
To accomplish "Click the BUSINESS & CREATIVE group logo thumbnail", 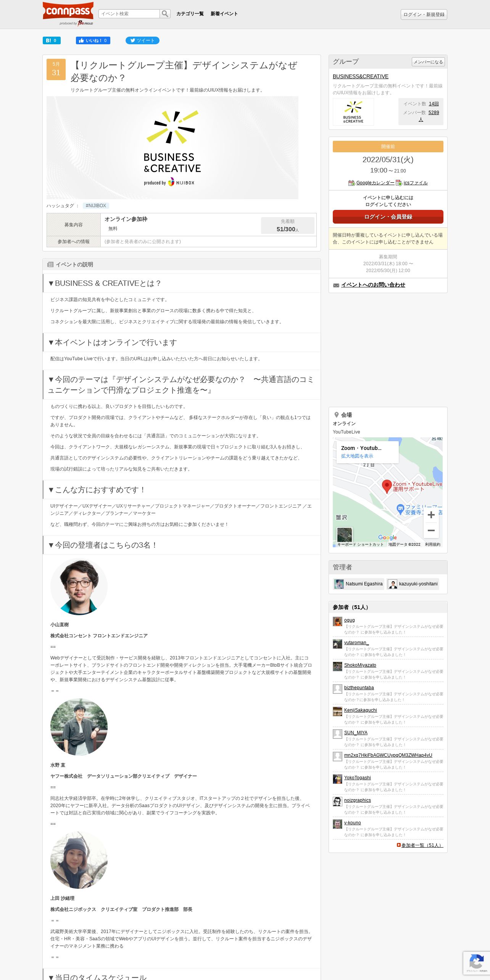I will tap(353, 112).
